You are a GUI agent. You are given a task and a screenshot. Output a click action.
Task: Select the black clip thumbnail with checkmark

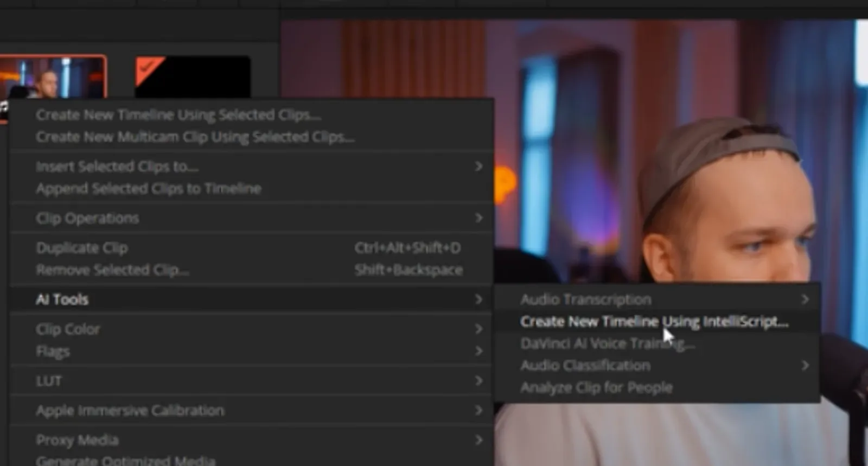193,77
